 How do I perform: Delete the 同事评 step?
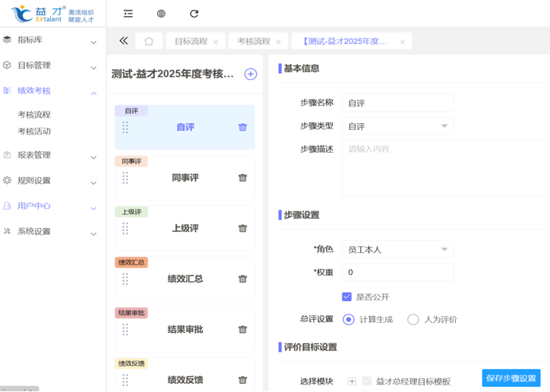(x=243, y=178)
